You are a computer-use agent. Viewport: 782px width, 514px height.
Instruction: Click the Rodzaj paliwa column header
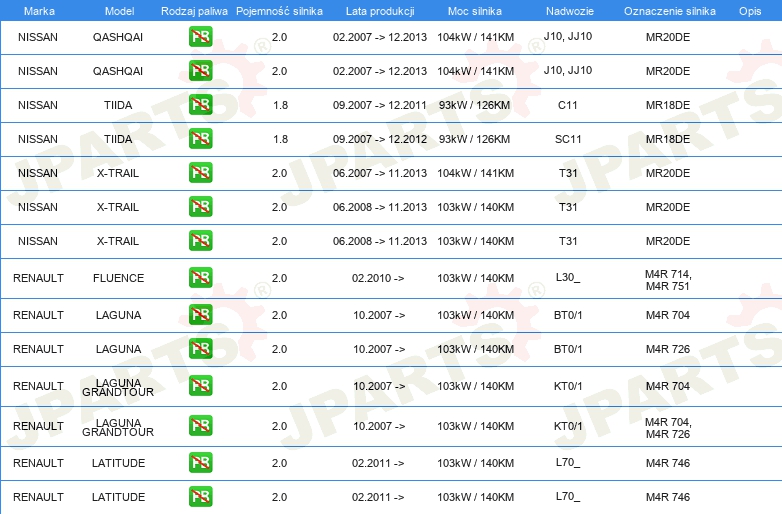point(194,11)
